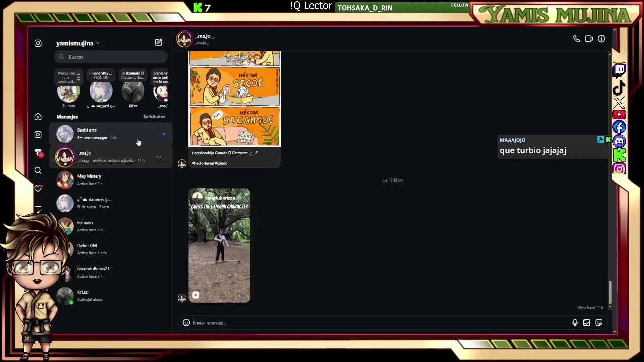Select the Mensajes heading tab
Viewport: 644px width, 362px height.
(x=67, y=117)
